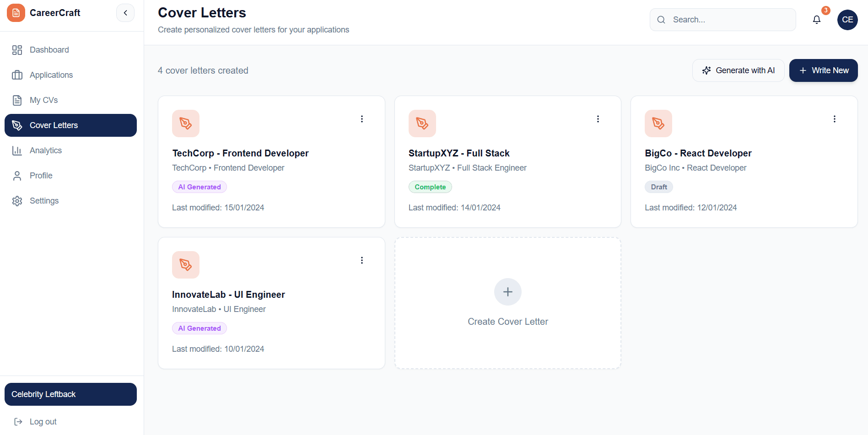Image resolution: width=868 pixels, height=435 pixels.
Task: Open Settings from the sidebar
Action: 70,201
